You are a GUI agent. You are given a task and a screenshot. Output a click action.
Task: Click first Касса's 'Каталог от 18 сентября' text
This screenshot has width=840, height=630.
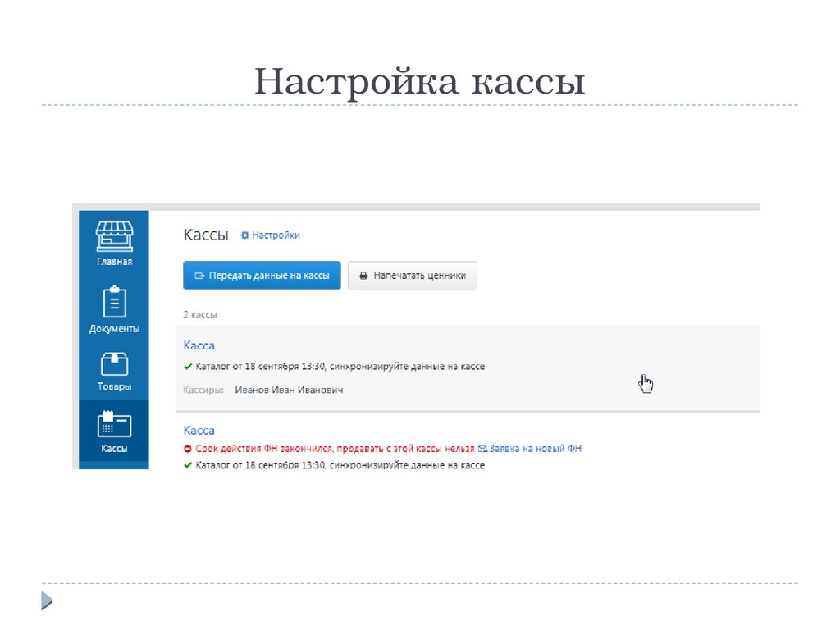click(x=340, y=367)
